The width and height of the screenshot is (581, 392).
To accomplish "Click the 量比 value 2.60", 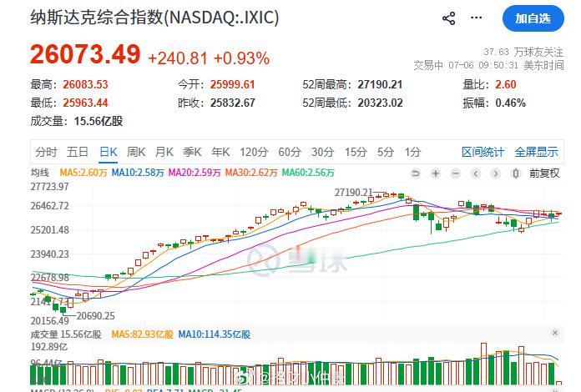I will (x=506, y=84).
